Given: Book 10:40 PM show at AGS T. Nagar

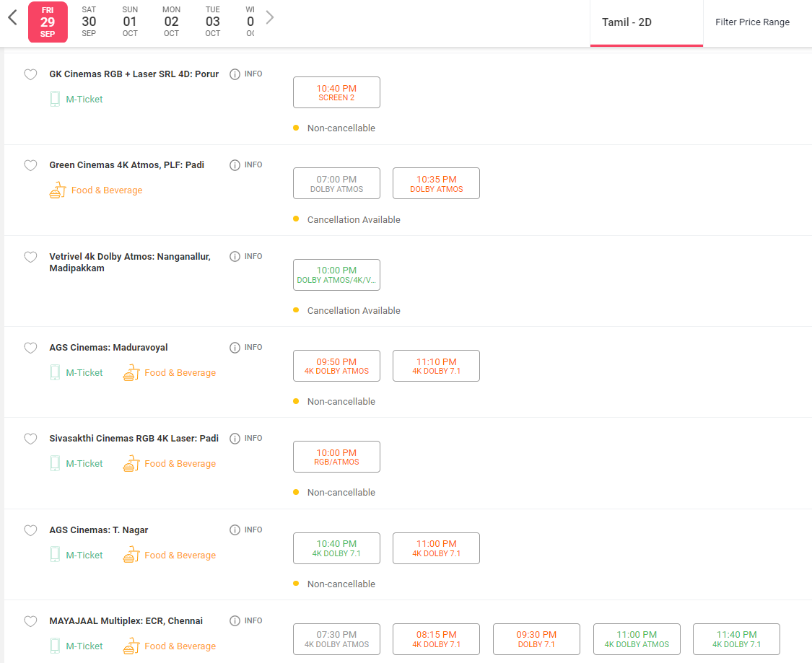Looking at the screenshot, I should 336,548.
